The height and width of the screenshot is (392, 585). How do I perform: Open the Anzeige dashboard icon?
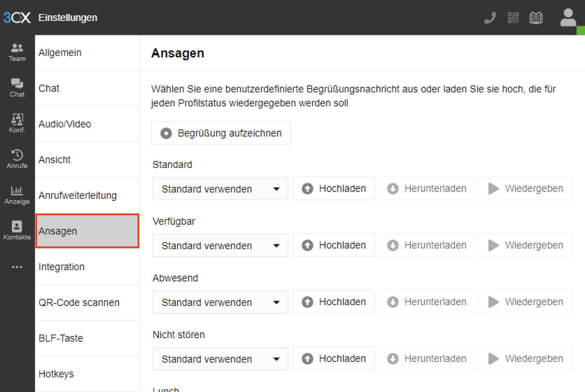pos(17,195)
